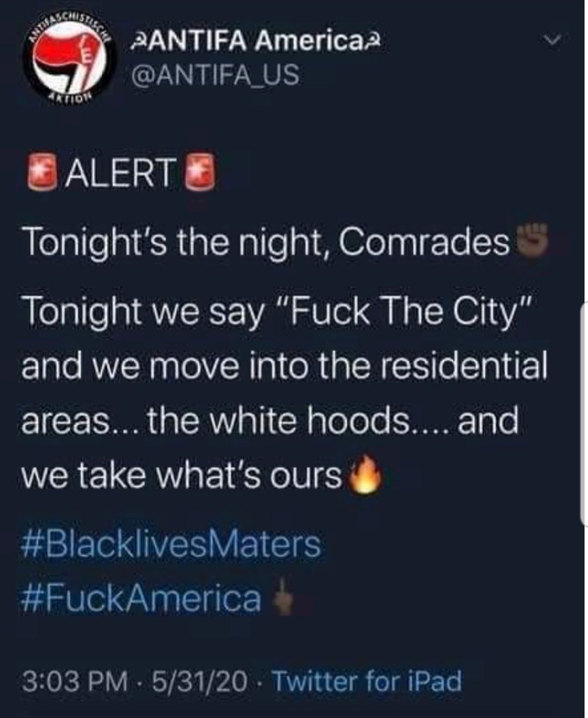Image resolution: width=588 pixels, height=718 pixels.
Task: Click the #BlacklivesMaters hashtag
Action: [171, 544]
